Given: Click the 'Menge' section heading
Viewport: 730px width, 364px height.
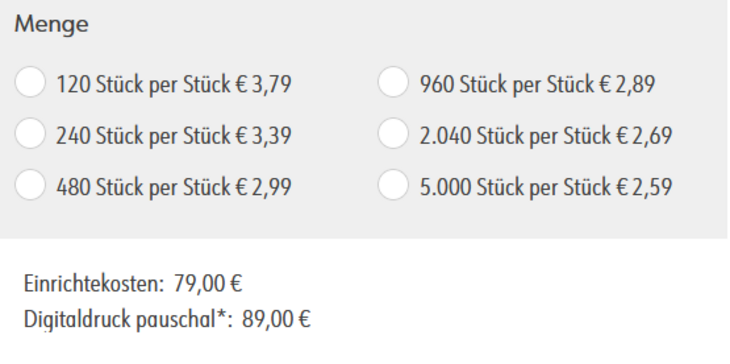Looking at the screenshot, I should [51, 24].
